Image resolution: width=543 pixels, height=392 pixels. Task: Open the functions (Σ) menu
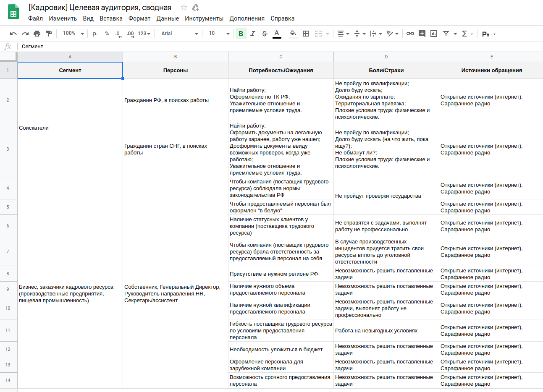pos(467,34)
